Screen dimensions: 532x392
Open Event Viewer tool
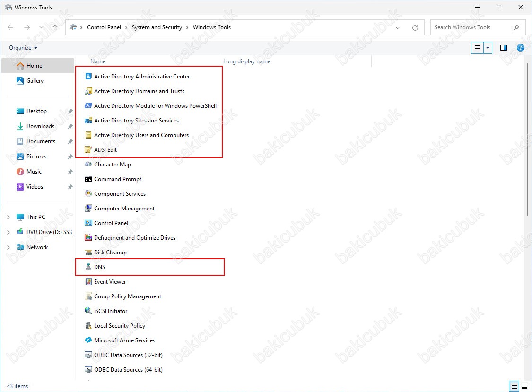pos(110,282)
